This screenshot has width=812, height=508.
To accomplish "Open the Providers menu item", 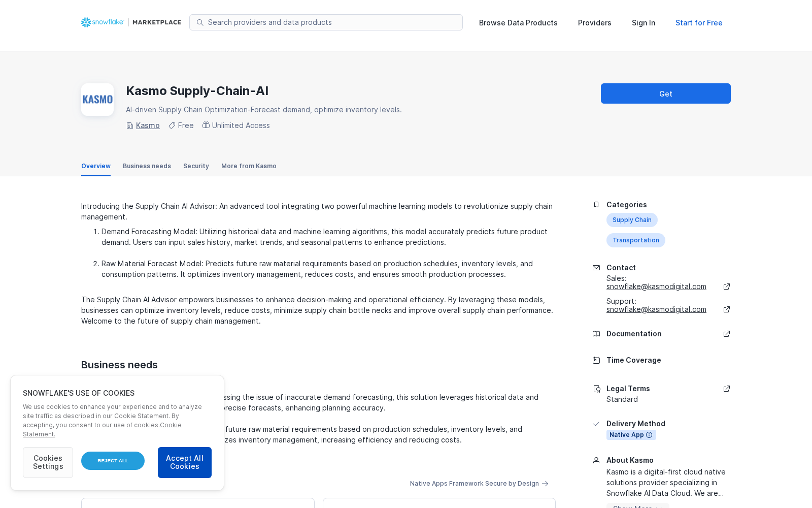I will tap(595, 23).
